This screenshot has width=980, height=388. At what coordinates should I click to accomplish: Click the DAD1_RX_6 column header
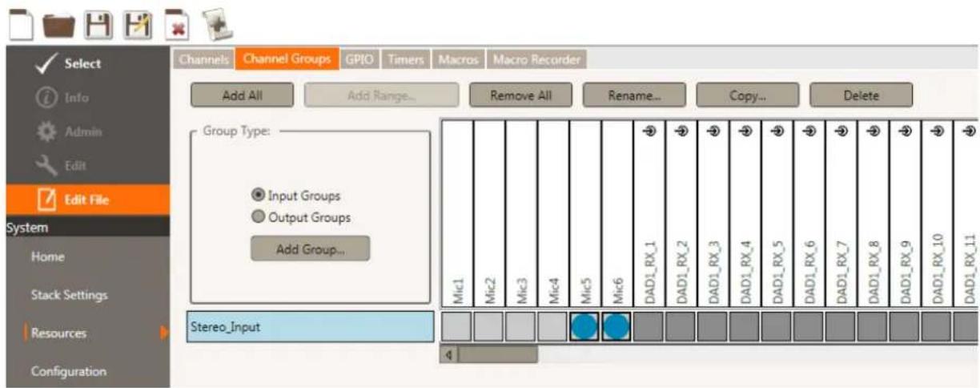pos(809,212)
